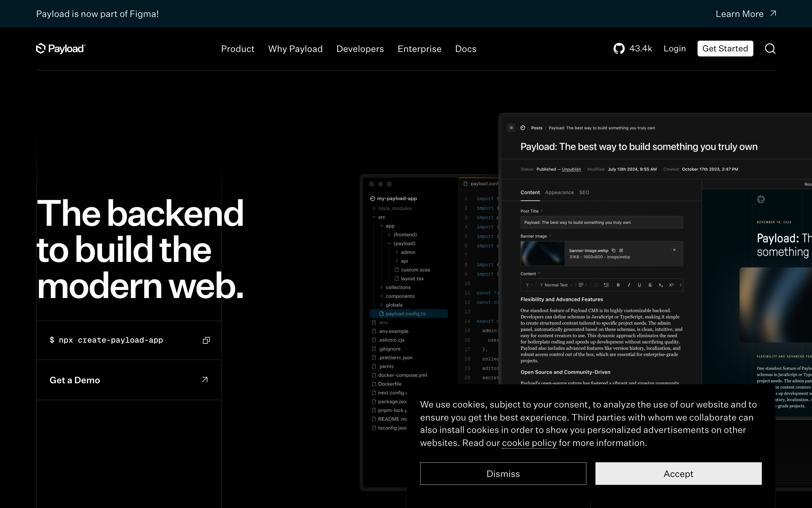Click the Payload home icon in breadcrumb

tap(523, 128)
